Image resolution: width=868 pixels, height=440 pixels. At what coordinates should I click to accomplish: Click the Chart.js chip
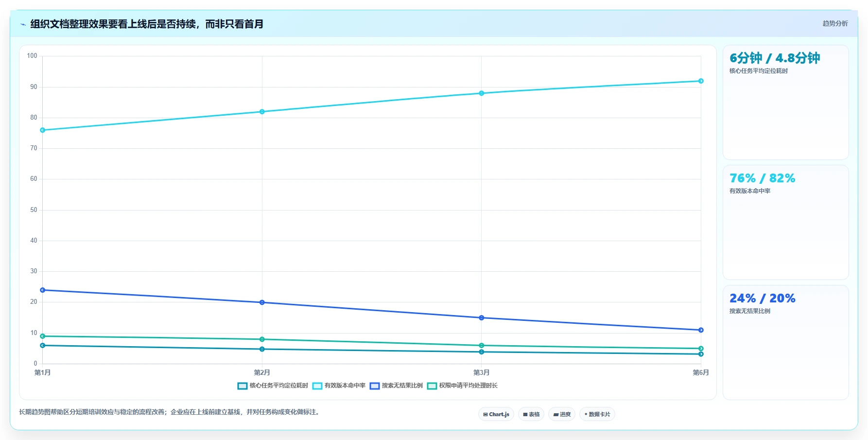point(496,414)
